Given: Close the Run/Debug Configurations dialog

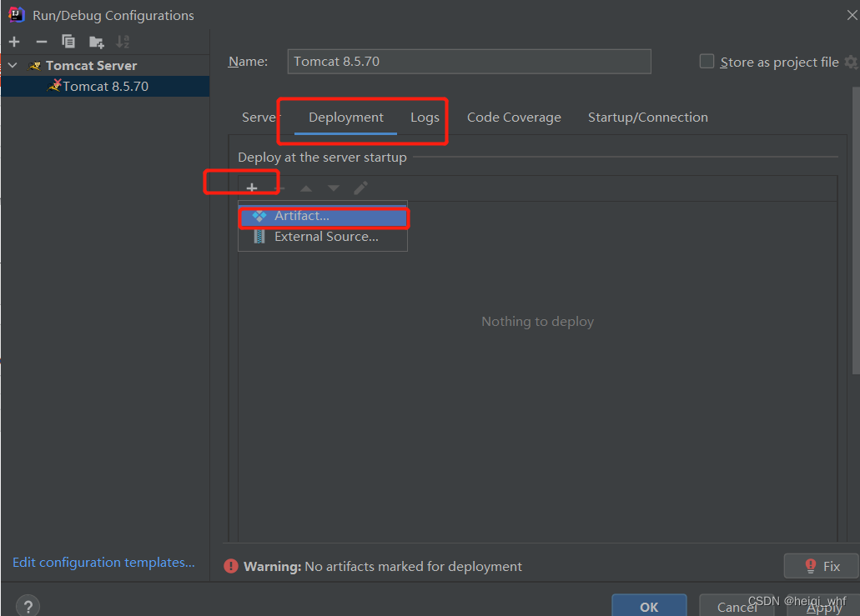Looking at the screenshot, I should click(851, 15).
